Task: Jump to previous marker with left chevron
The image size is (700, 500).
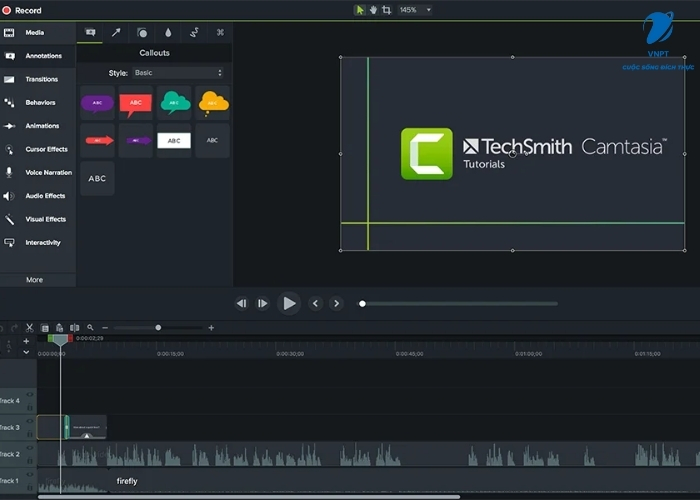Action: click(x=316, y=304)
